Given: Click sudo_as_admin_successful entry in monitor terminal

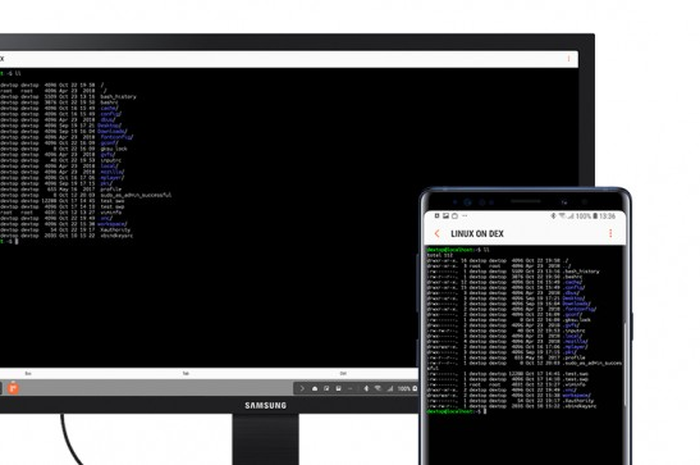Looking at the screenshot, I should (x=136, y=195).
